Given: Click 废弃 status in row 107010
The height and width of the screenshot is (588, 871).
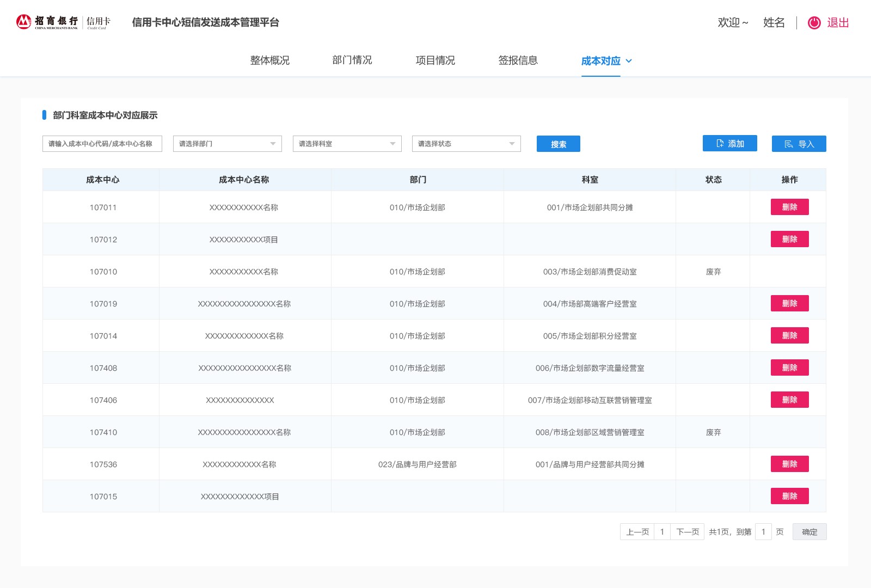Looking at the screenshot, I should 714,272.
